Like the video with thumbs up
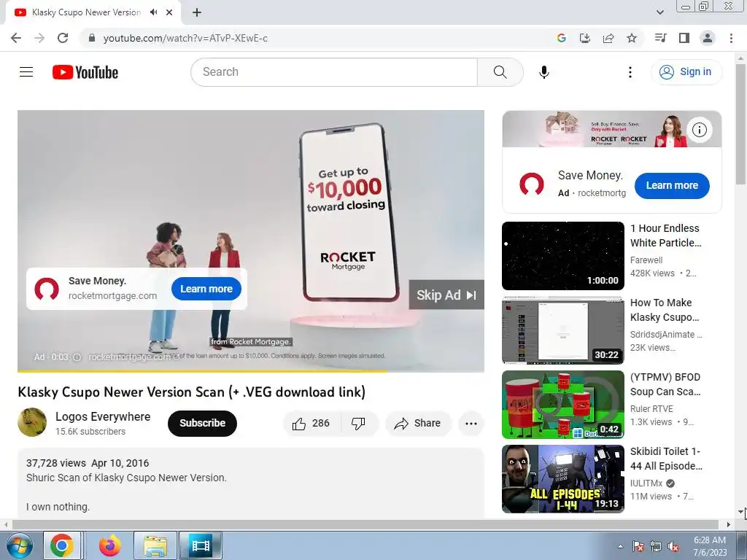 [311, 423]
